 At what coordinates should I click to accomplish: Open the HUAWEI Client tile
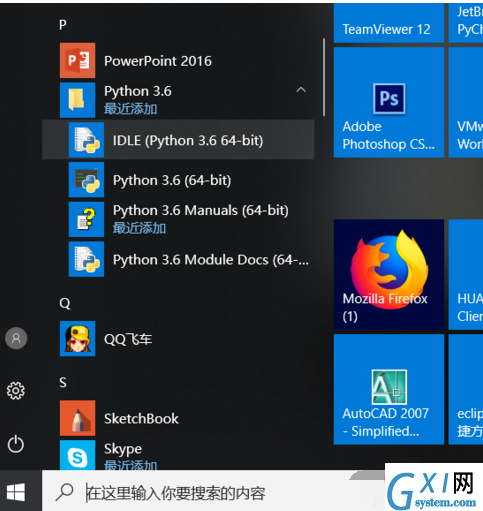[466, 275]
